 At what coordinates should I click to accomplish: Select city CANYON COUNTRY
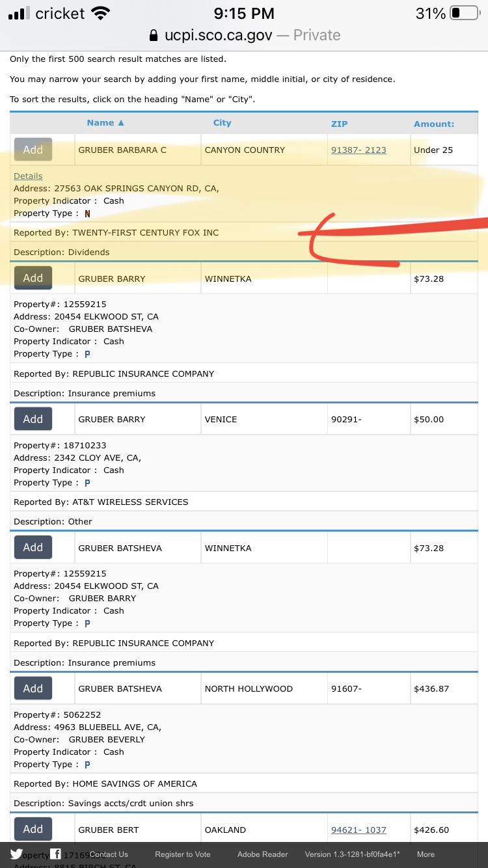tap(245, 150)
